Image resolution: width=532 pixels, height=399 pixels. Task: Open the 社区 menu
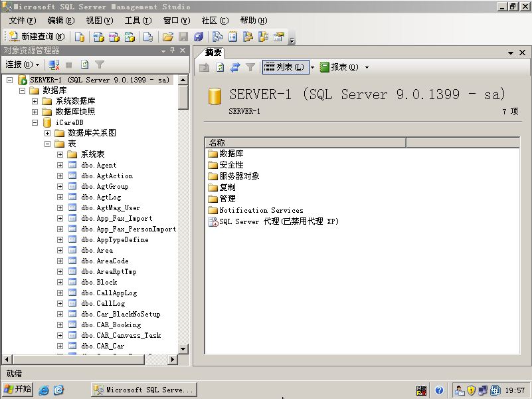click(x=215, y=21)
